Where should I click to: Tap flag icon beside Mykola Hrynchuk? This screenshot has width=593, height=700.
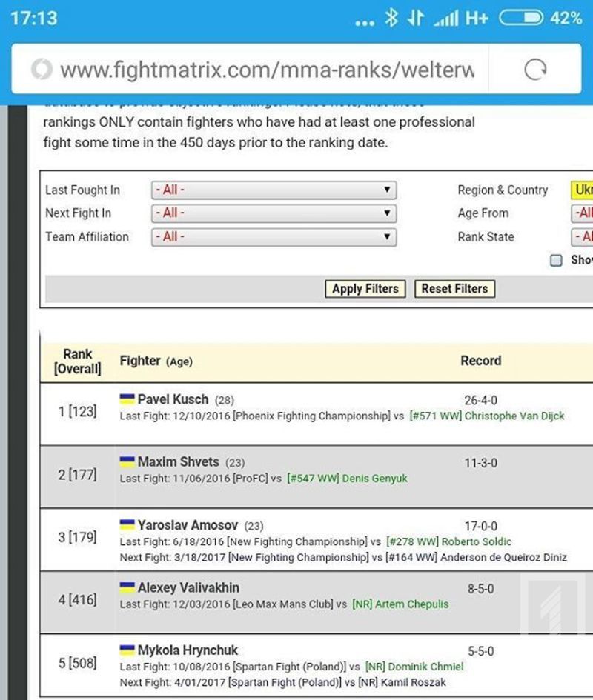point(127,650)
